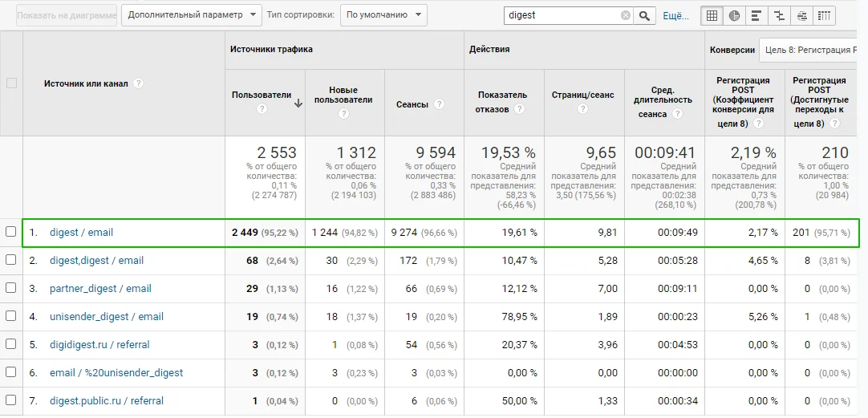
Task: Open help icon under Страниц/сеанс
Action: click(x=582, y=109)
